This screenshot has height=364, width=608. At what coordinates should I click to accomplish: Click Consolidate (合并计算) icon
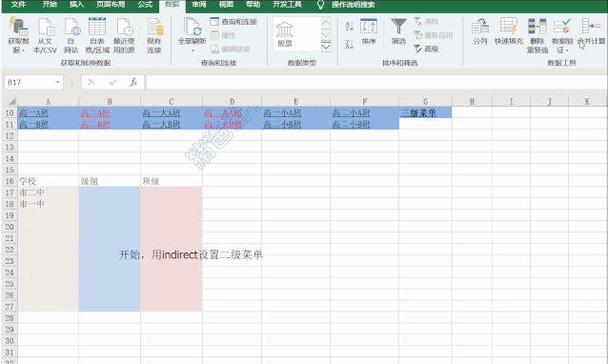pyautogui.click(x=591, y=27)
